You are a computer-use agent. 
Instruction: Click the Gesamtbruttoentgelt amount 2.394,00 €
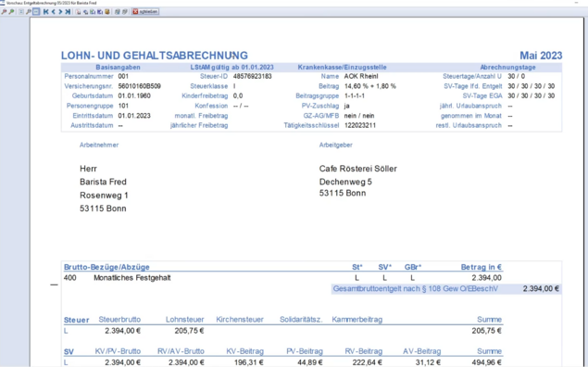click(541, 289)
